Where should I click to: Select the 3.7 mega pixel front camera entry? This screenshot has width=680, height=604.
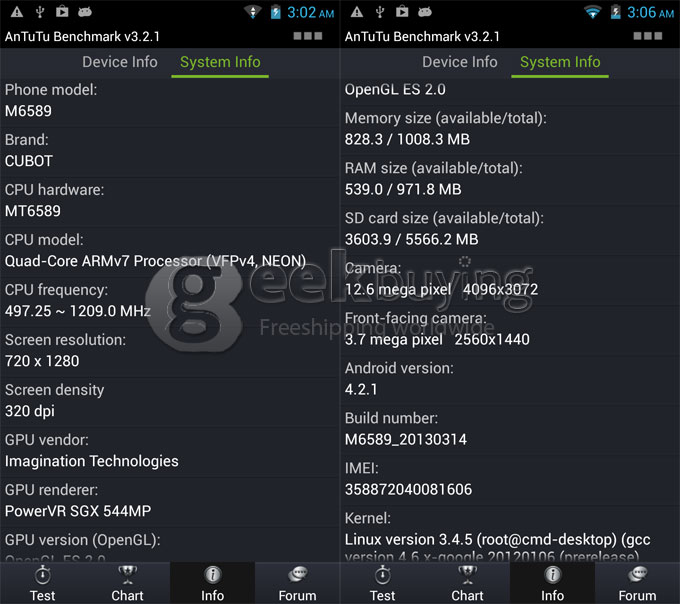(x=437, y=340)
